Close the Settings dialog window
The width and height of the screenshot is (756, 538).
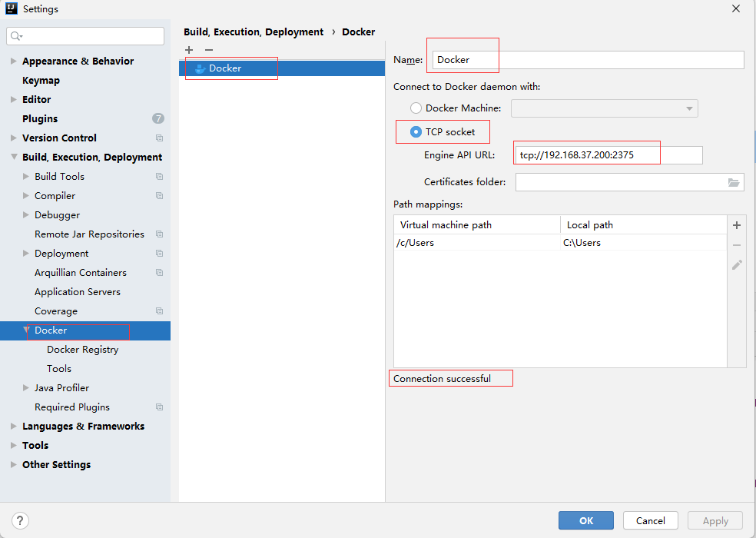(736, 8)
